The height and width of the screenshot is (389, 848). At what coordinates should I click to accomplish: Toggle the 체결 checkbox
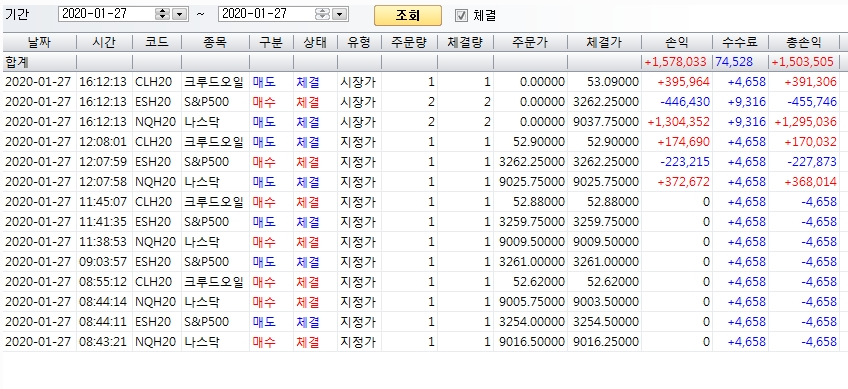(x=461, y=15)
